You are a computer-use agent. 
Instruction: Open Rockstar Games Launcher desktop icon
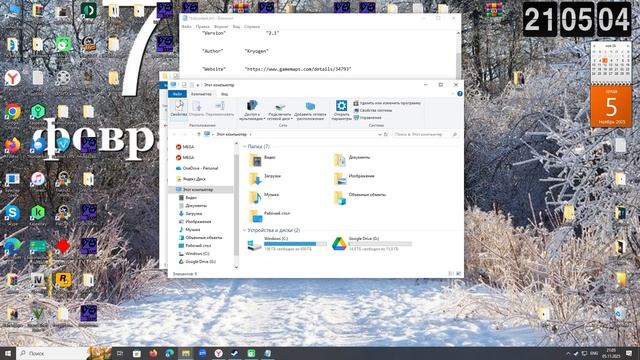63,280
